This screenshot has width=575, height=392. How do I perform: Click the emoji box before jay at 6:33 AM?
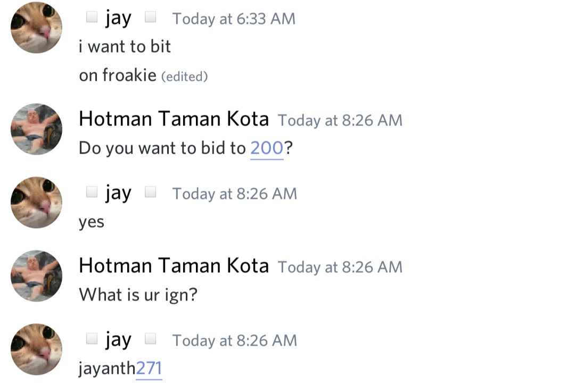click(x=92, y=17)
